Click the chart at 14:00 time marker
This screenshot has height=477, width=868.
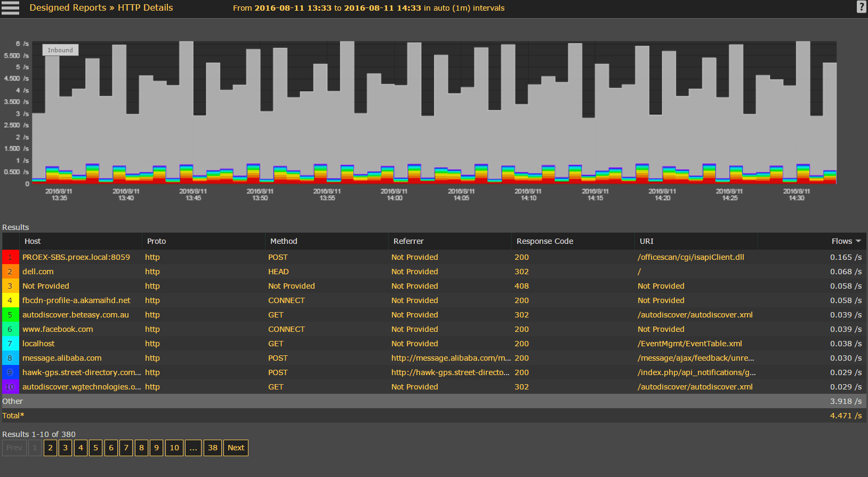click(395, 194)
